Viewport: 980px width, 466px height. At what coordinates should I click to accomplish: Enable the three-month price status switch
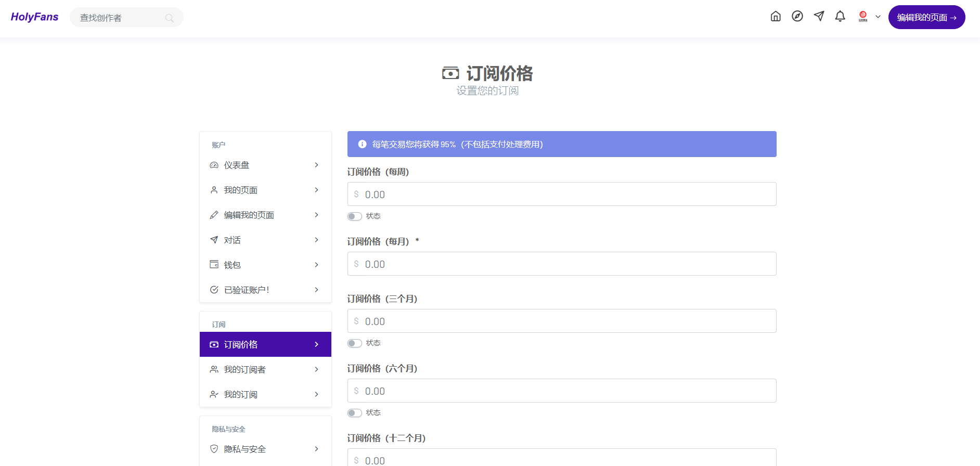355,343
